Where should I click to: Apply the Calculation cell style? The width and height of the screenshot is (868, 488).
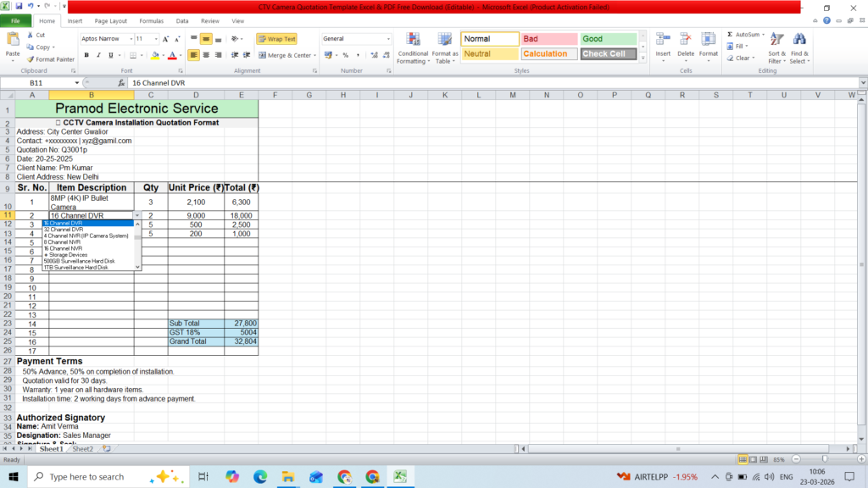click(549, 53)
